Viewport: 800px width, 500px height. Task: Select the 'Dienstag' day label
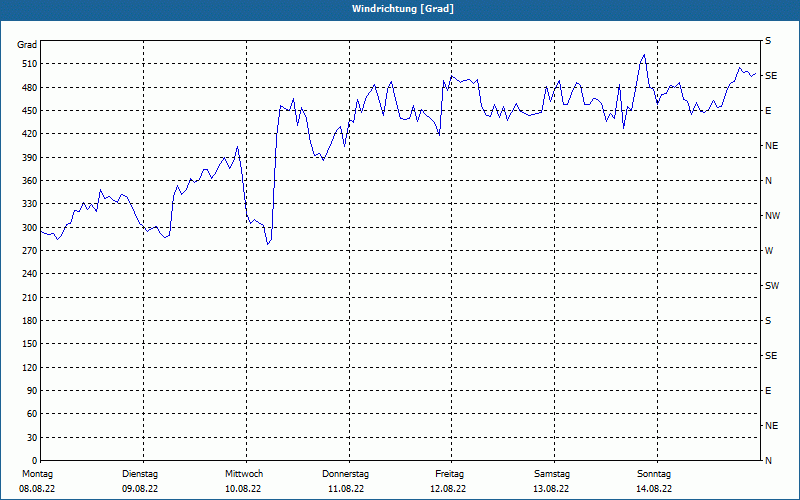(140, 474)
